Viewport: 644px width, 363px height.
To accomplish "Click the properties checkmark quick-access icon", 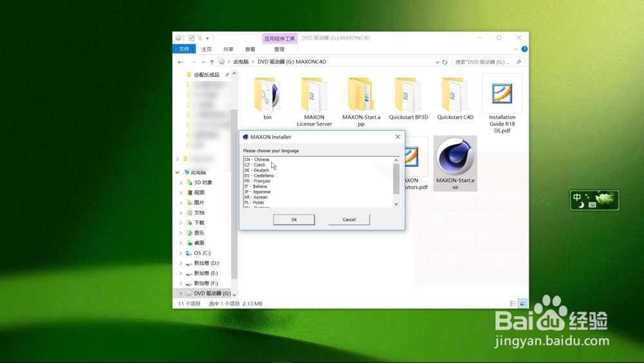I will 191,38.
